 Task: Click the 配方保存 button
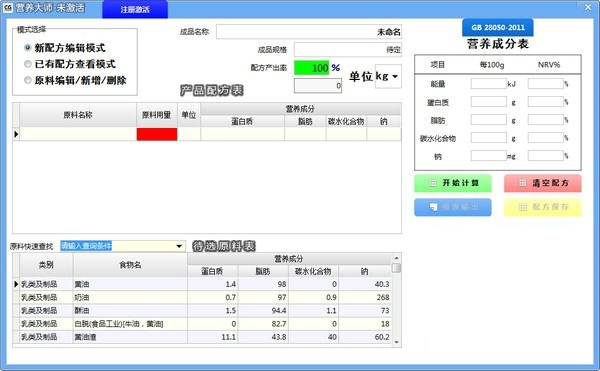[x=543, y=207]
